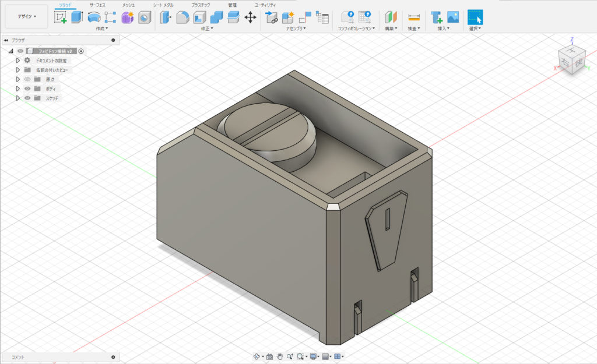Select the Extrude tool in the toolbar
597x364 pixels.
[x=77, y=17]
